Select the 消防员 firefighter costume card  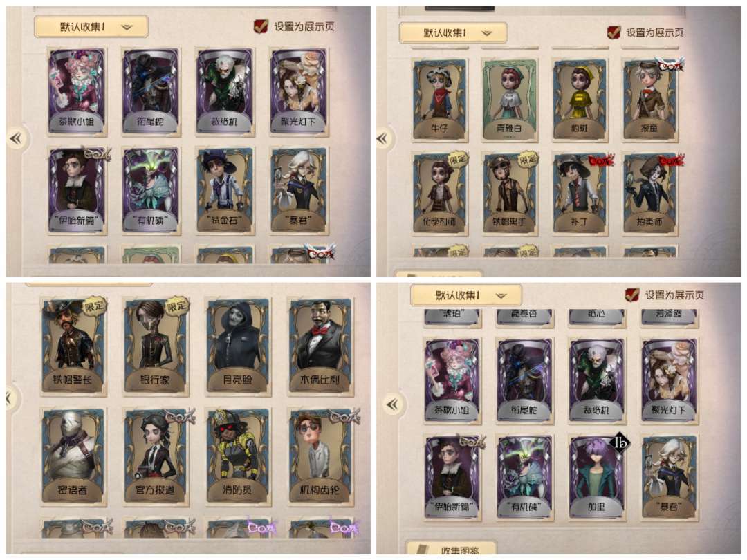coord(237,455)
